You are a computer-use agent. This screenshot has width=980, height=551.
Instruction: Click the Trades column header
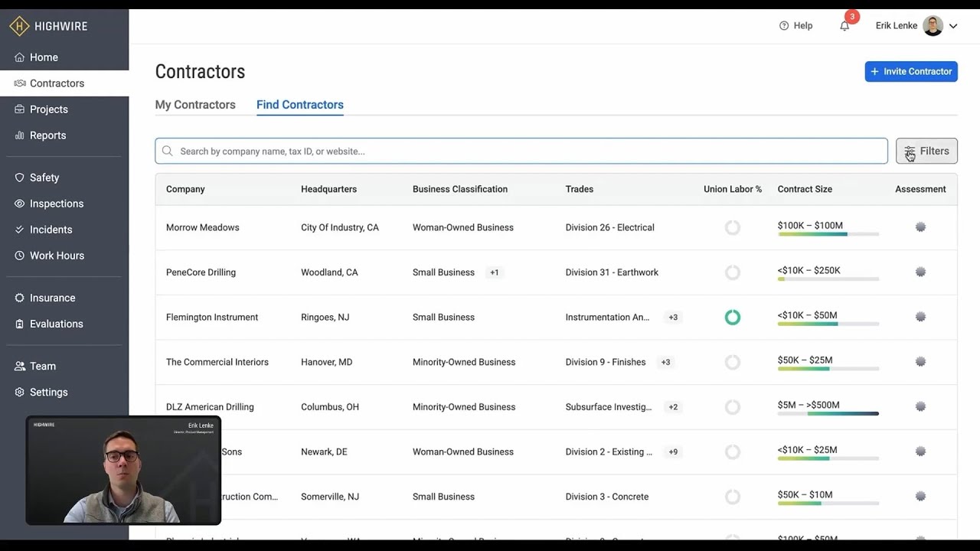[580, 189]
